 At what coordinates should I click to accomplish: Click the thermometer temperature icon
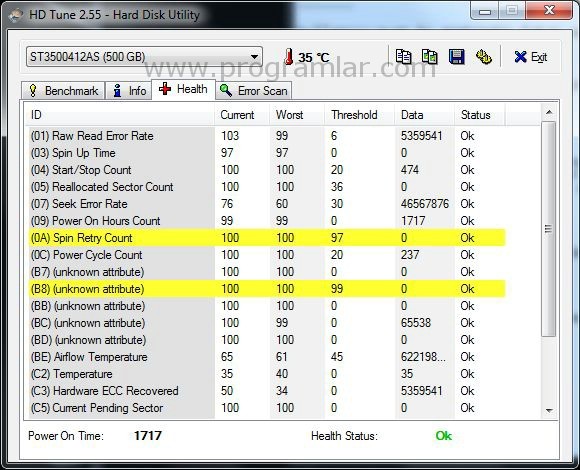tap(289, 57)
